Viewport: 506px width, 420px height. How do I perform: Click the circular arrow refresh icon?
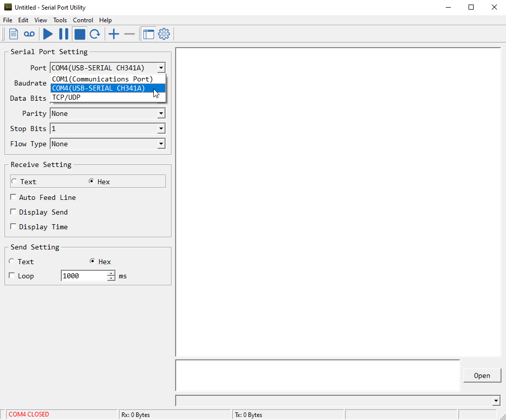[x=95, y=34]
